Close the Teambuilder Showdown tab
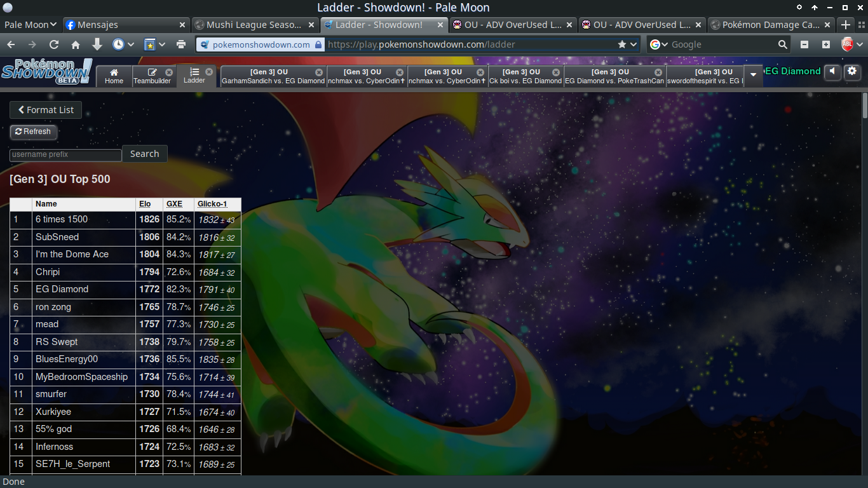This screenshot has width=868, height=488. click(x=169, y=72)
